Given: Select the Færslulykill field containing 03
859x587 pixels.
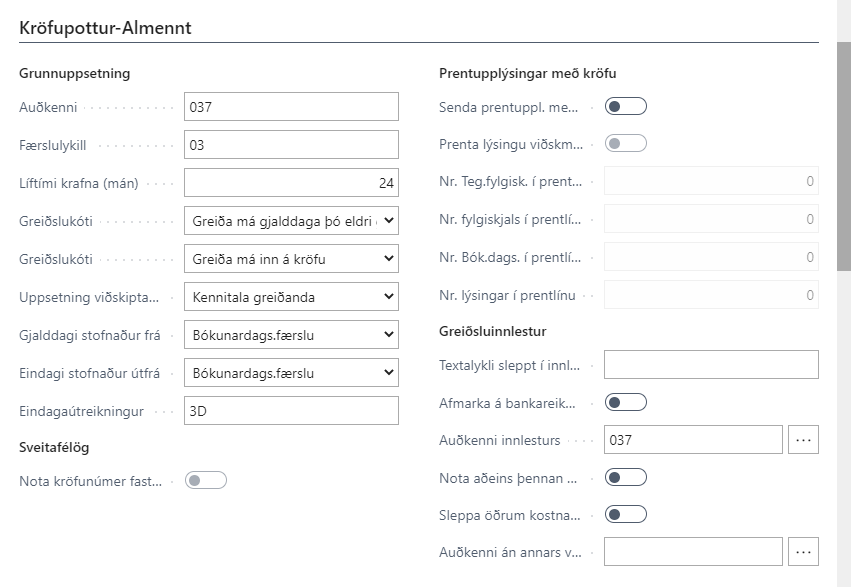Looking at the screenshot, I should point(291,145).
